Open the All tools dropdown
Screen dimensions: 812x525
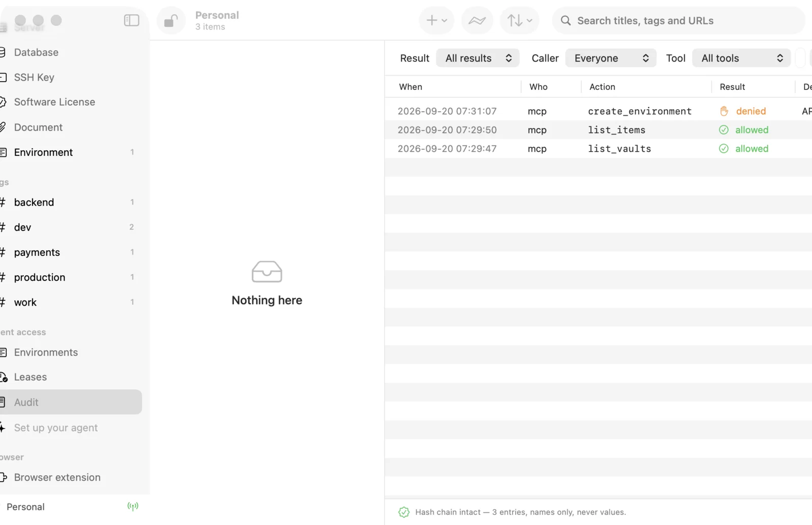click(741, 58)
